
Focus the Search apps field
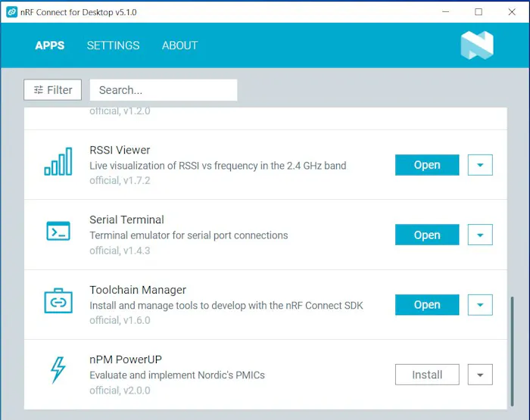click(164, 90)
